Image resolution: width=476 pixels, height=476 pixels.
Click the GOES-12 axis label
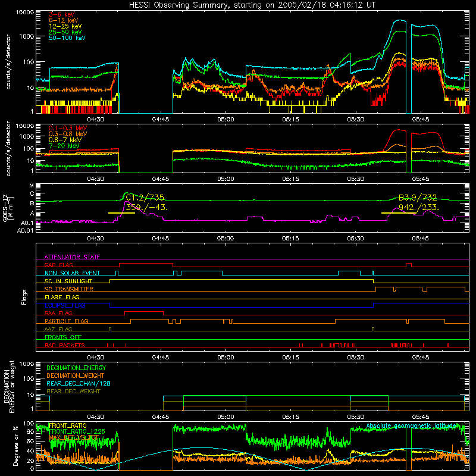8,208
